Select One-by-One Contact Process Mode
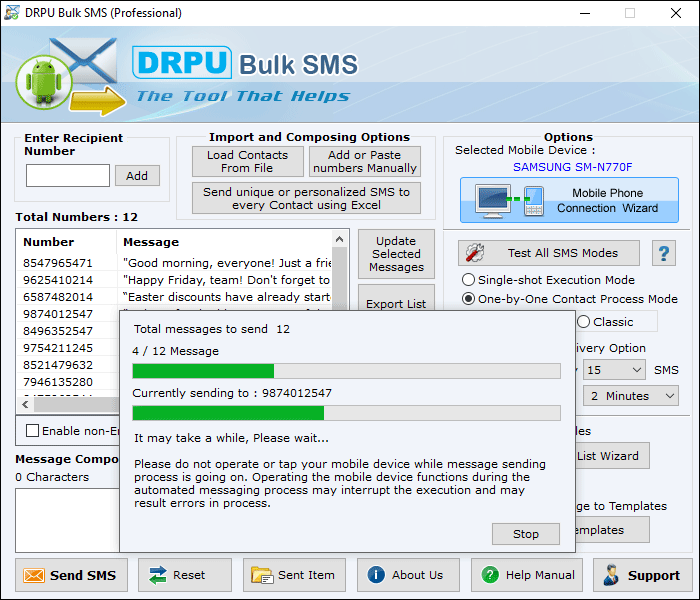Image resolution: width=700 pixels, height=600 pixels. [x=468, y=299]
